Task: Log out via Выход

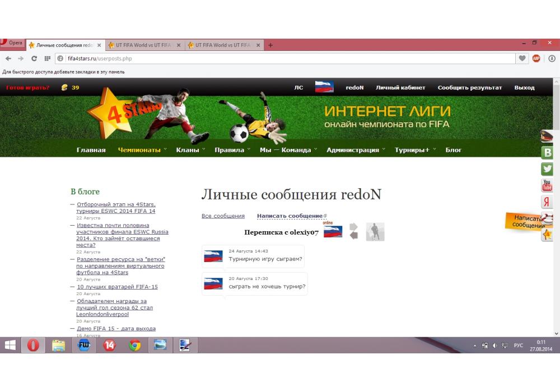Action: pos(524,87)
